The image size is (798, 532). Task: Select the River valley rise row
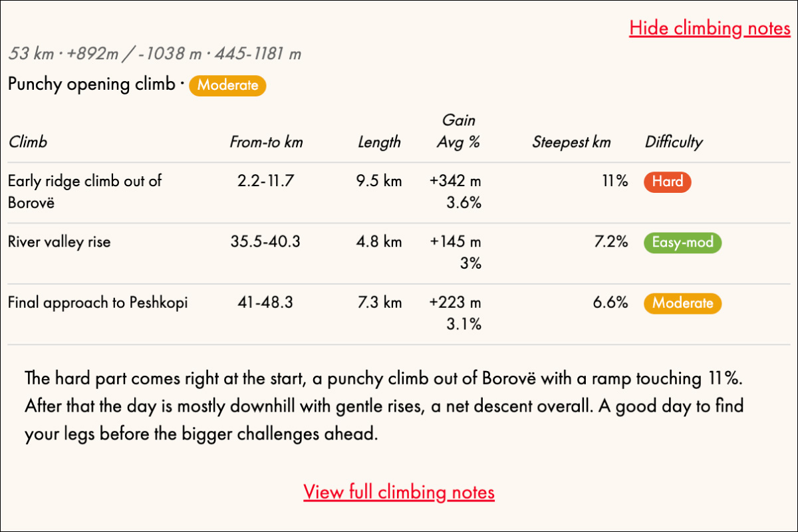[x=399, y=253]
